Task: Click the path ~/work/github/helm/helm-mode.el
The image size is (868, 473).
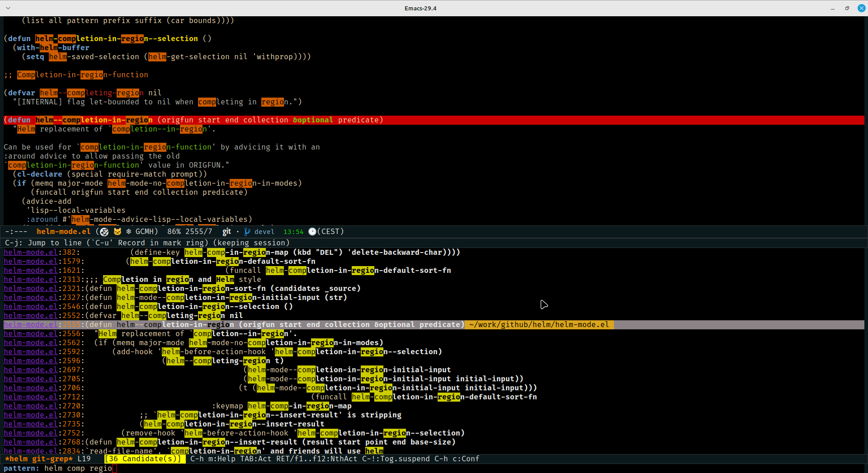Action: (x=538, y=324)
